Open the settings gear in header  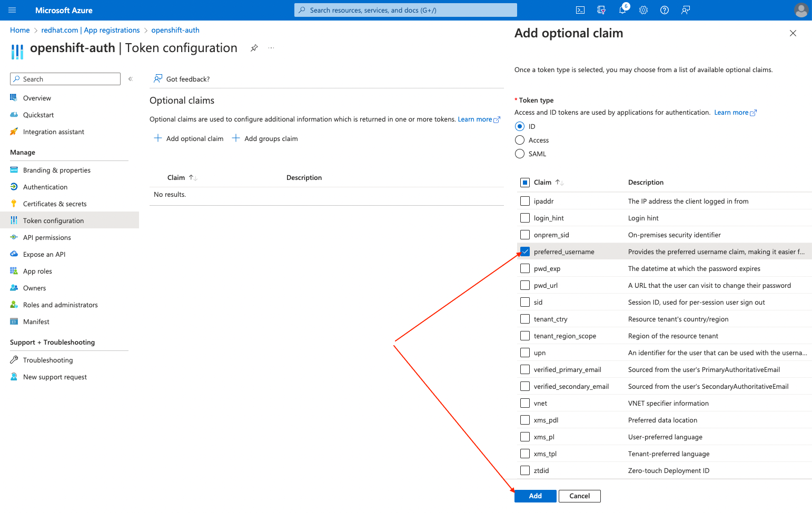(643, 10)
